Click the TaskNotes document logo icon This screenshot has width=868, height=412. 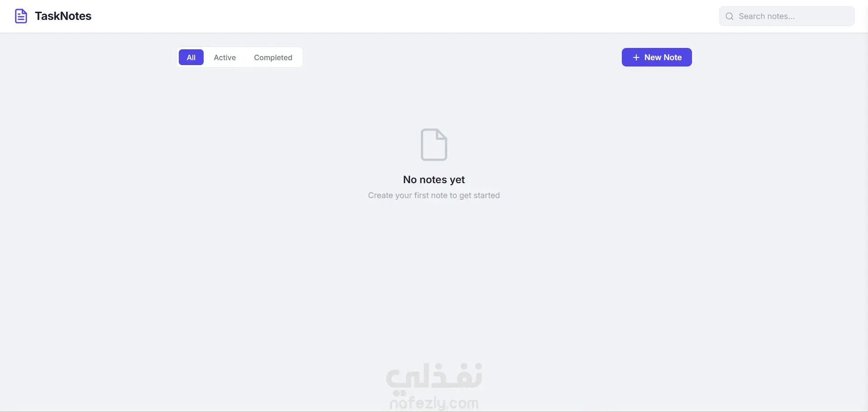tap(21, 16)
